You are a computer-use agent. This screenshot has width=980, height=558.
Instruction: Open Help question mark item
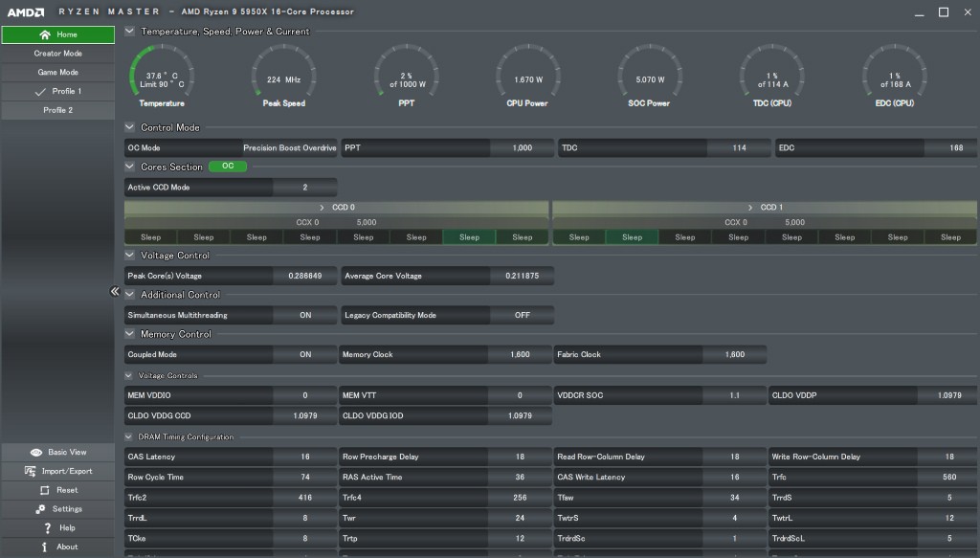pos(47,528)
